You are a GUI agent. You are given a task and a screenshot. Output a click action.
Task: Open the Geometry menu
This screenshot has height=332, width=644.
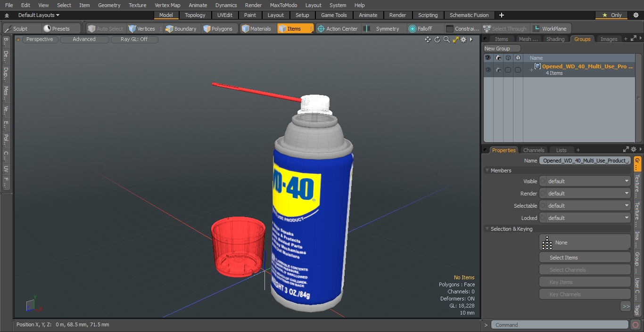click(109, 5)
